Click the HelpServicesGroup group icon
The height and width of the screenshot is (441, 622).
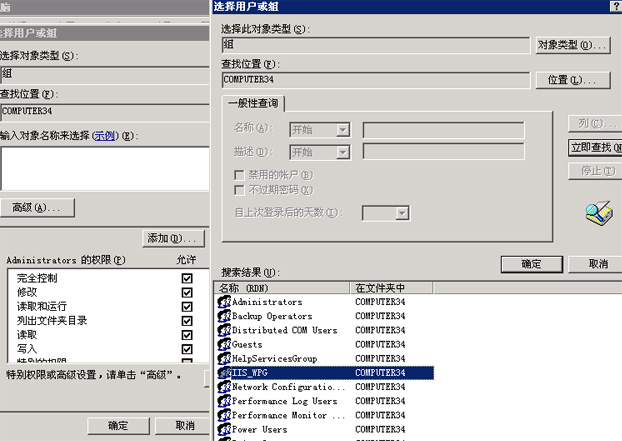(224, 359)
